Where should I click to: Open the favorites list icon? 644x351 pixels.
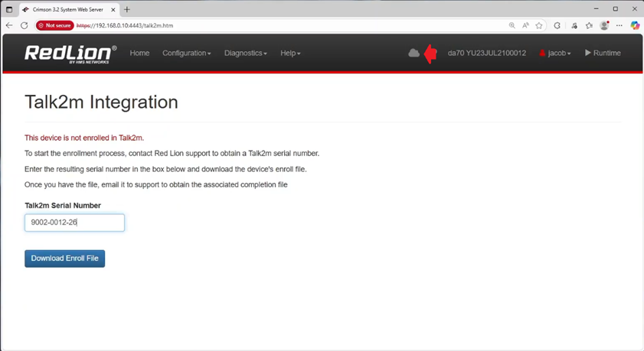click(x=589, y=25)
